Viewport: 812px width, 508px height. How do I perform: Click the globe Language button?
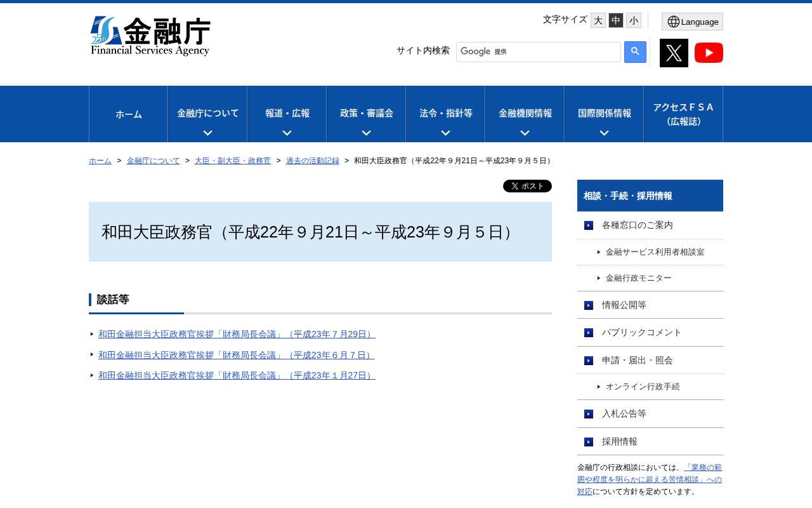pos(692,22)
